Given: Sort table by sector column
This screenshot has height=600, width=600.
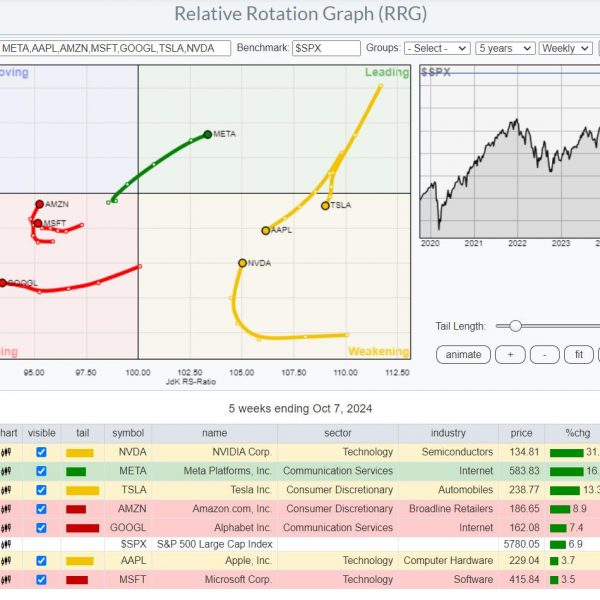Looking at the screenshot, I should (x=338, y=433).
